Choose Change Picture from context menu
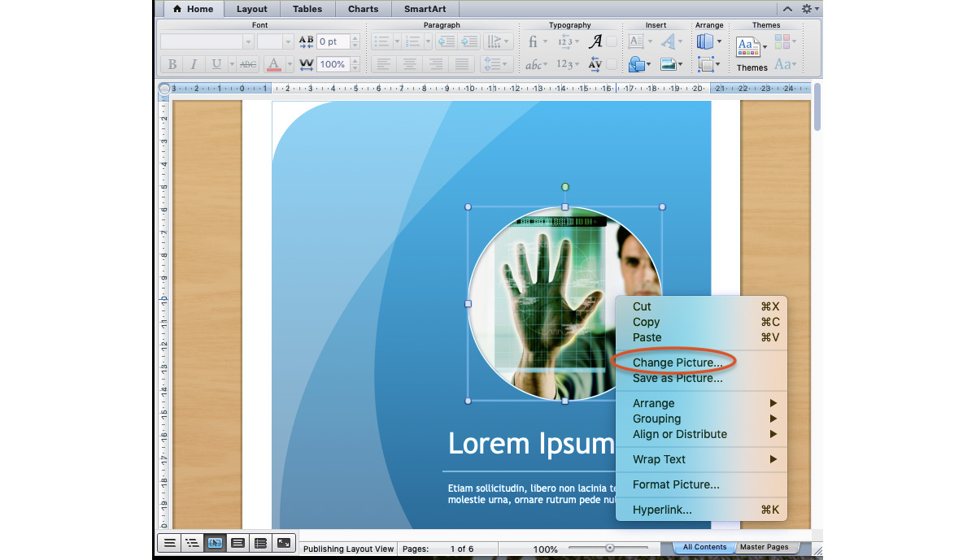Screen dimensions: 976x560 click(x=677, y=362)
